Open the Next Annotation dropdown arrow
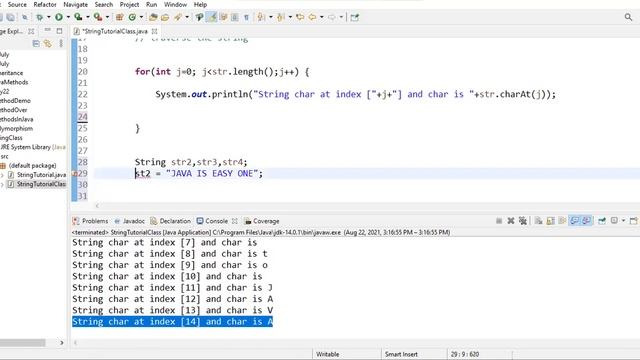Image resolution: width=640 pixels, height=360 pixels. click(x=271, y=17)
